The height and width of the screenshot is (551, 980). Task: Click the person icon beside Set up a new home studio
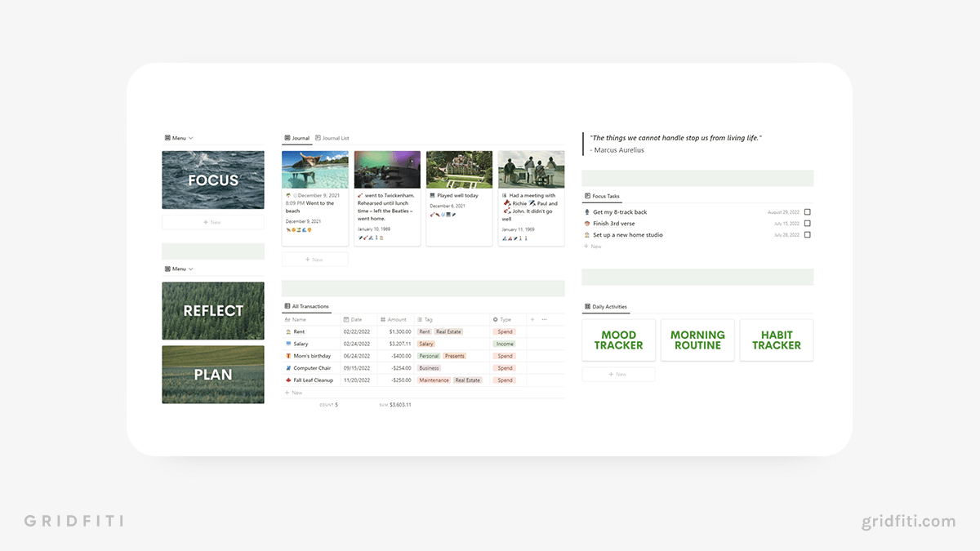click(587, 235)
